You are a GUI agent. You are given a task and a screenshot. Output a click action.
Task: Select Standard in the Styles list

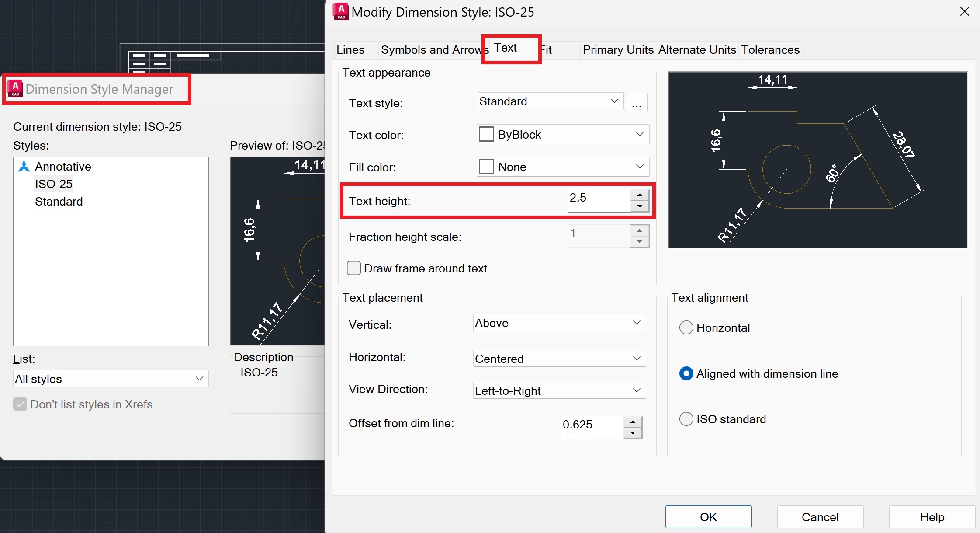tap(59, 202)
